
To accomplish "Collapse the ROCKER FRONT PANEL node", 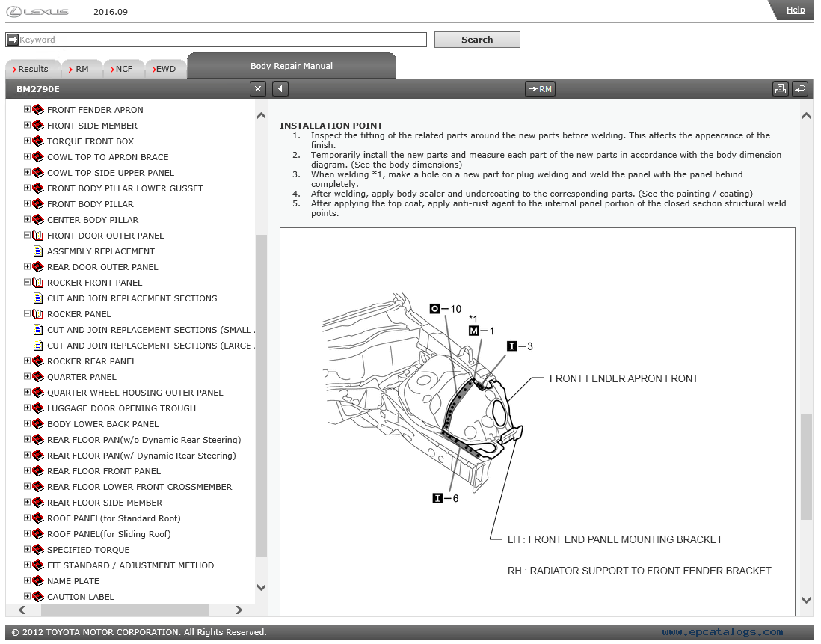I will click(x=27, y=282).
